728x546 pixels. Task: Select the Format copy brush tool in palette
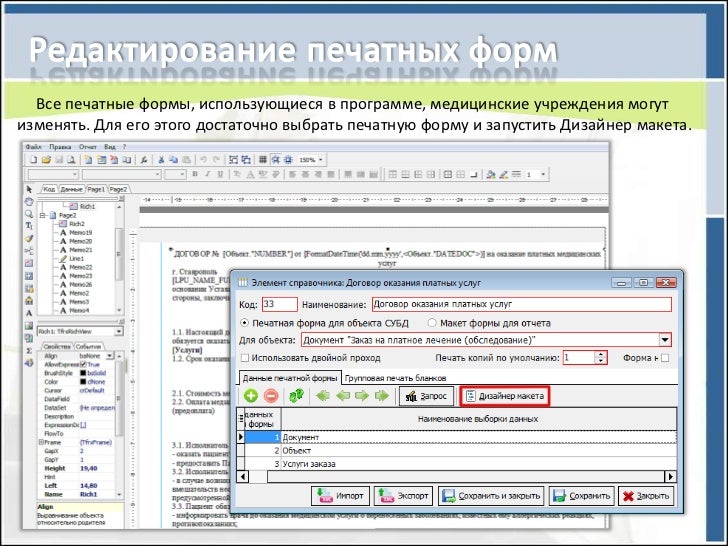click(x=29, y=239)
